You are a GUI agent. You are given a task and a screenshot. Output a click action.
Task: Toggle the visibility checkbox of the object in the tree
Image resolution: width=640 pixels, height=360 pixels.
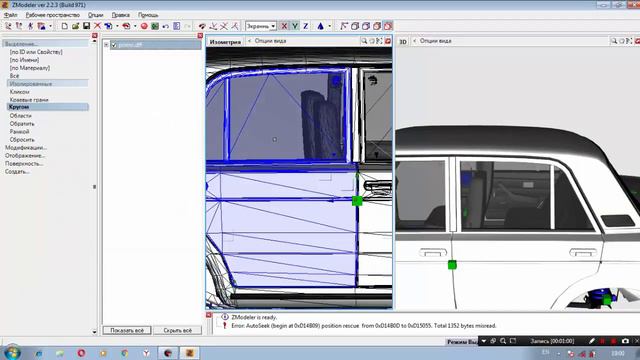click(114, 45)
